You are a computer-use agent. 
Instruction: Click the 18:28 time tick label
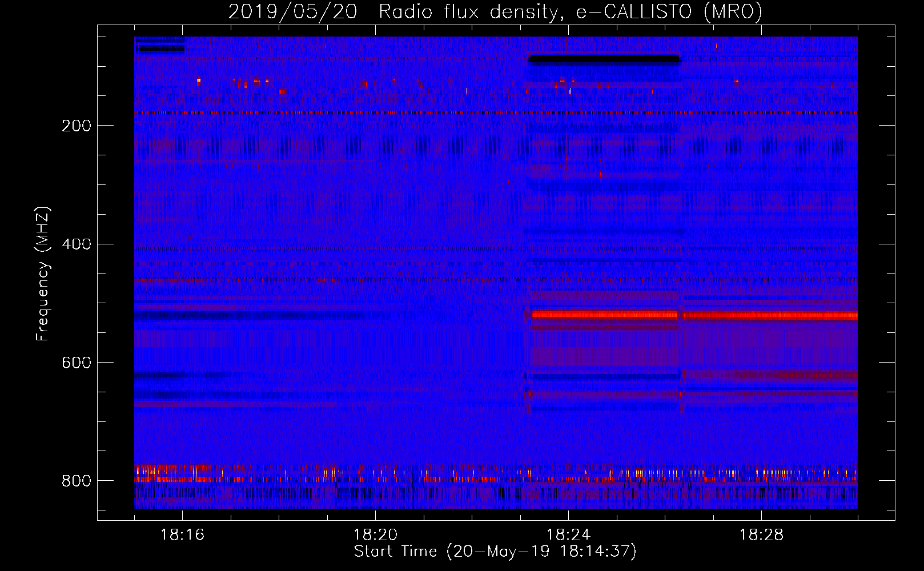click(761, 535)
